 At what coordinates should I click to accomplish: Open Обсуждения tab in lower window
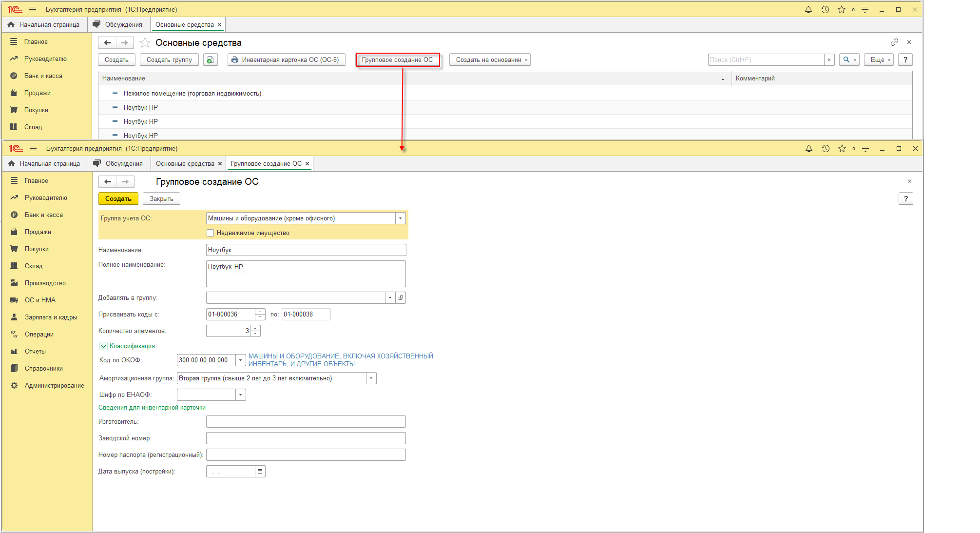pos(124,164)
